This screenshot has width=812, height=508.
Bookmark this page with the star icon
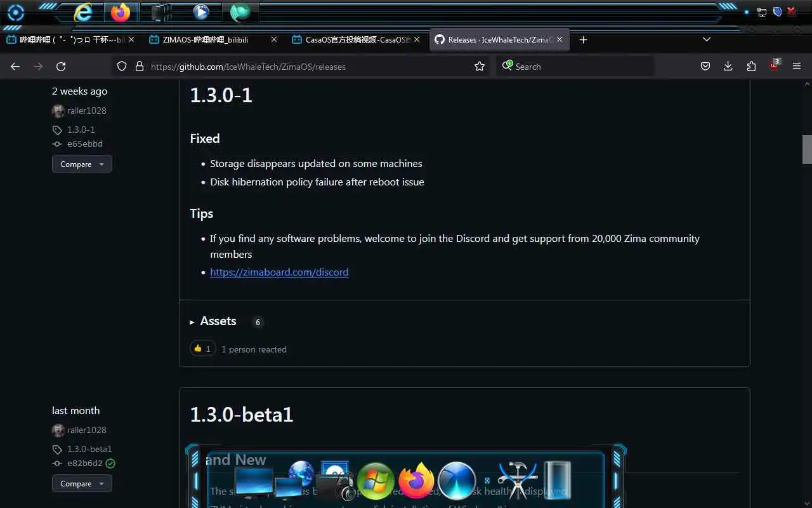click(480, 66)
